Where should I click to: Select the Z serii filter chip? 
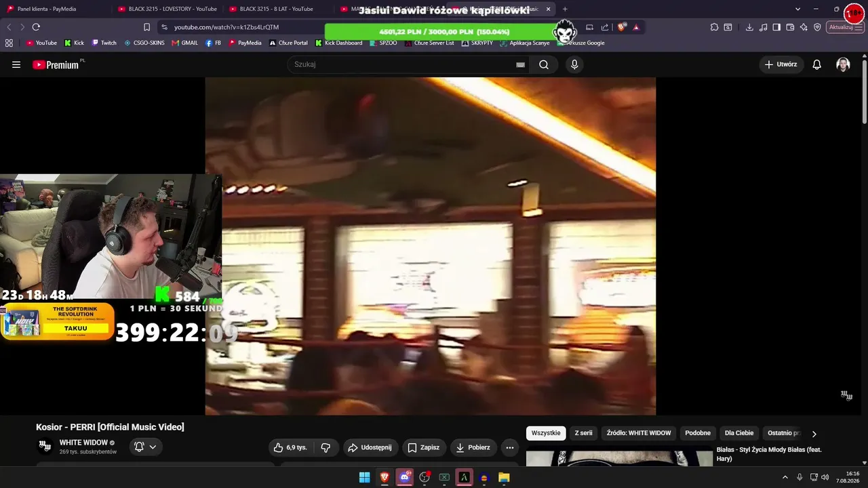click(583, 433)
